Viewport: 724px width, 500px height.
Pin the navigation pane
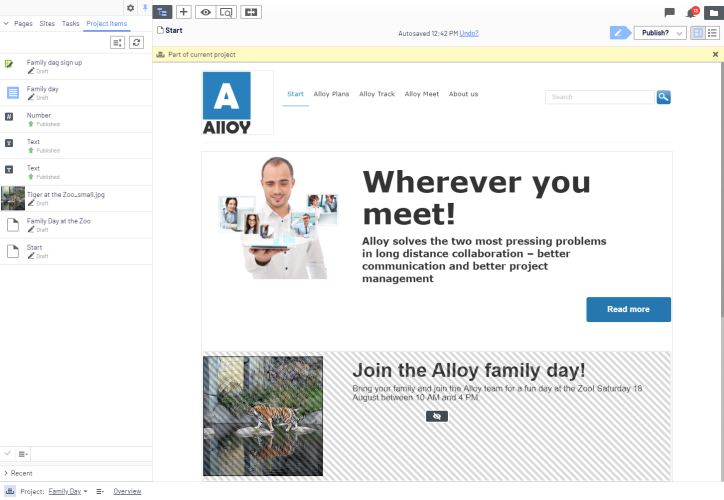144,8
